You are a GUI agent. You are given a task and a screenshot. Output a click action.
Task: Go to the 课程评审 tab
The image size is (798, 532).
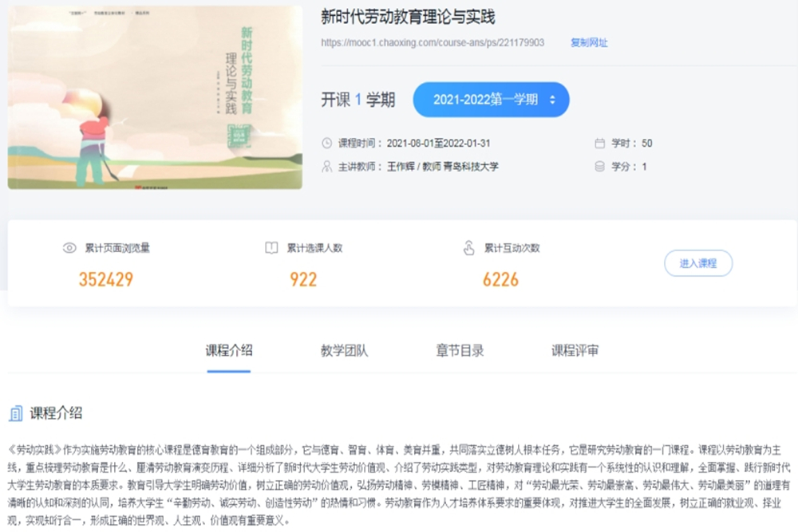pyautogui.click(x=575, y=350)
